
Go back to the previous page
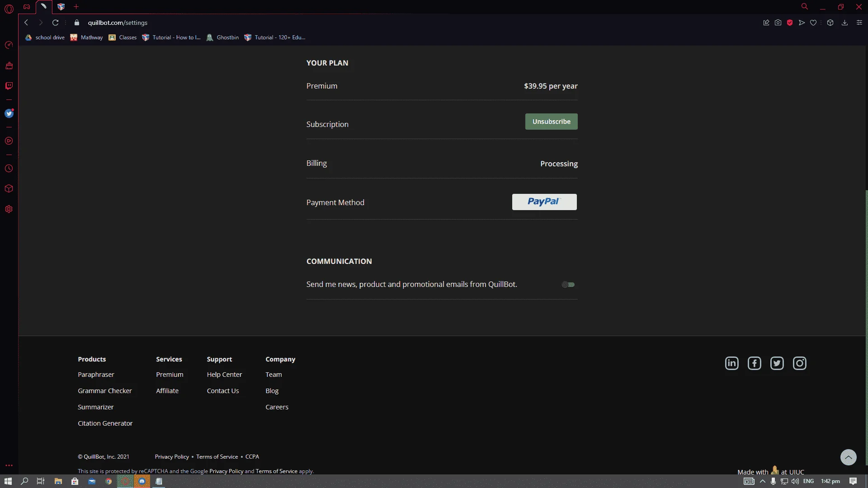[26, 23]
